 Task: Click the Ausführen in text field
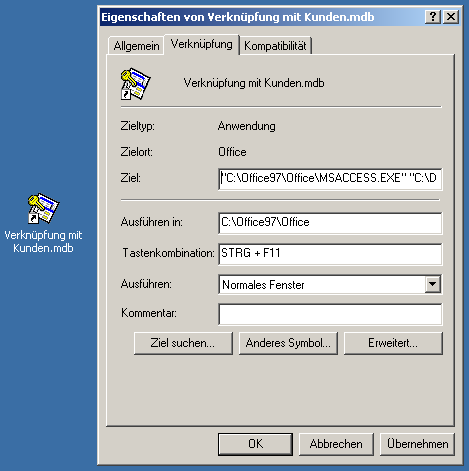tap(330, 223)
